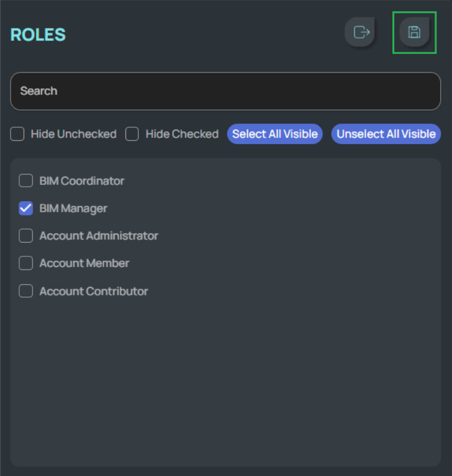Tick the Account Administrator checkbox

[x=25, y=236]
